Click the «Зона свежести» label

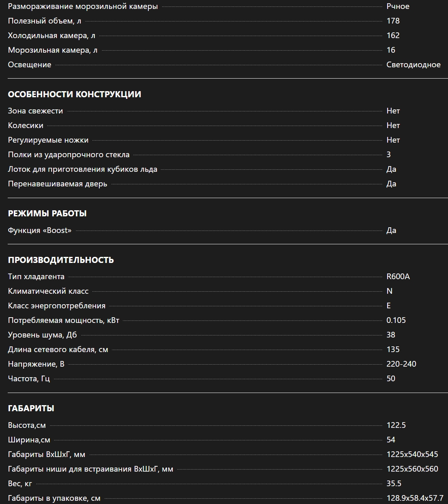pyautogui.click(x=36, y=111)
